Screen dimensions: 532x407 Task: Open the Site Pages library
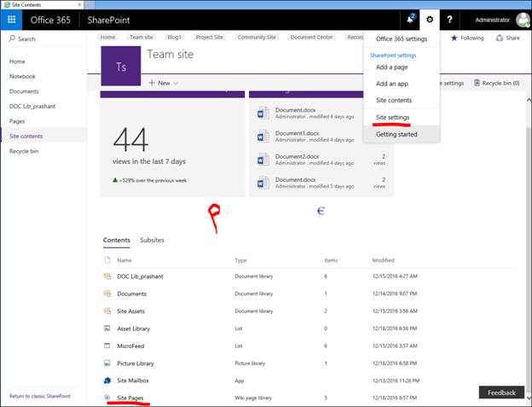pos(130,398)
